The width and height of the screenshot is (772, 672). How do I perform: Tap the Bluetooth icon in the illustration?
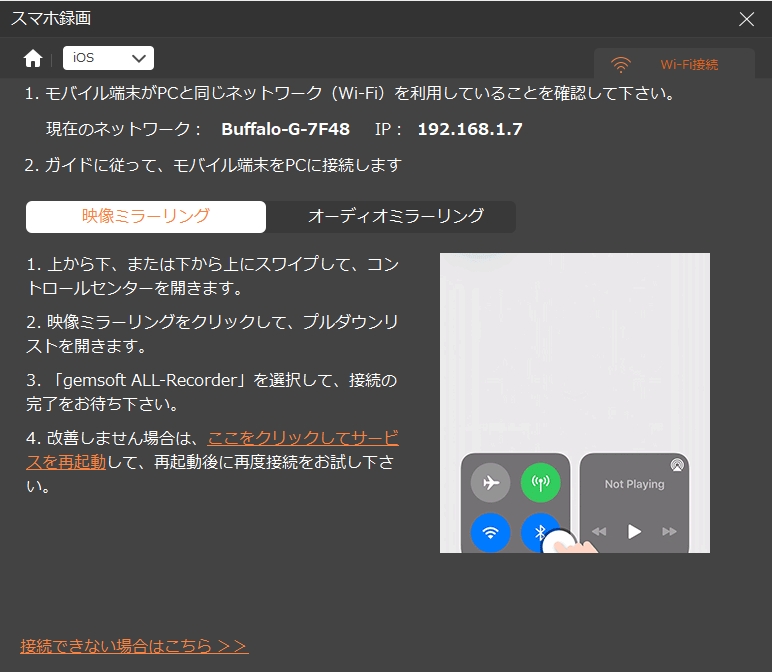coord(539,532)
